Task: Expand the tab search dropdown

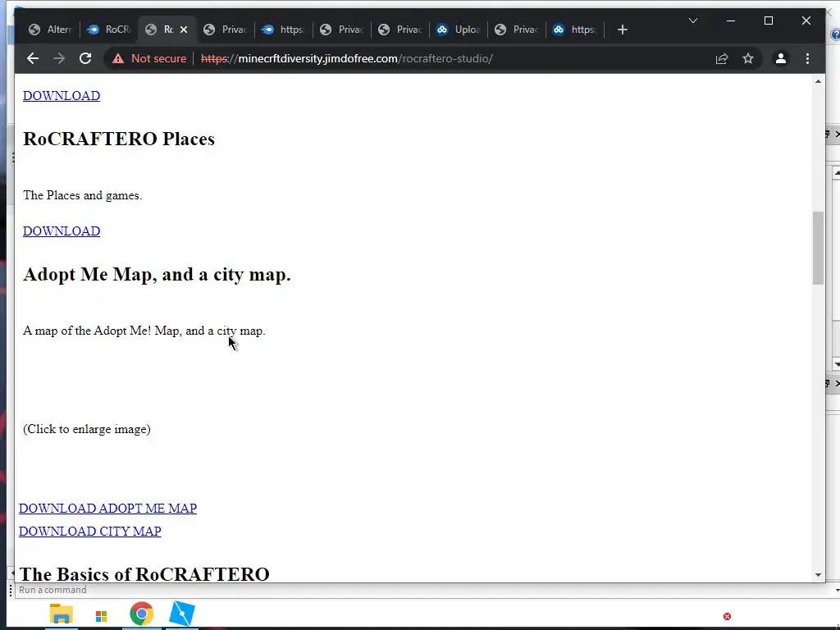Action: point(692,21)
